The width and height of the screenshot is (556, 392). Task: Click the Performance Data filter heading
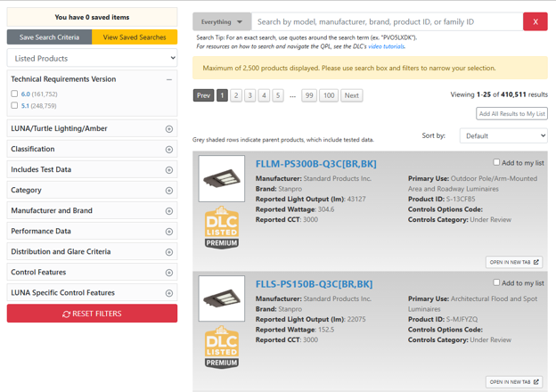41,231
